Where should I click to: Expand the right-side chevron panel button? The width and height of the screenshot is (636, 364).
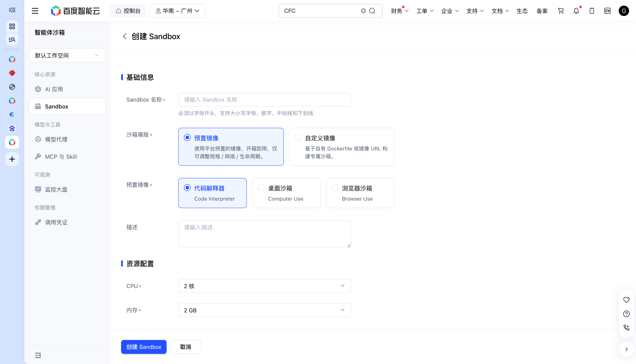pos(626,349)
